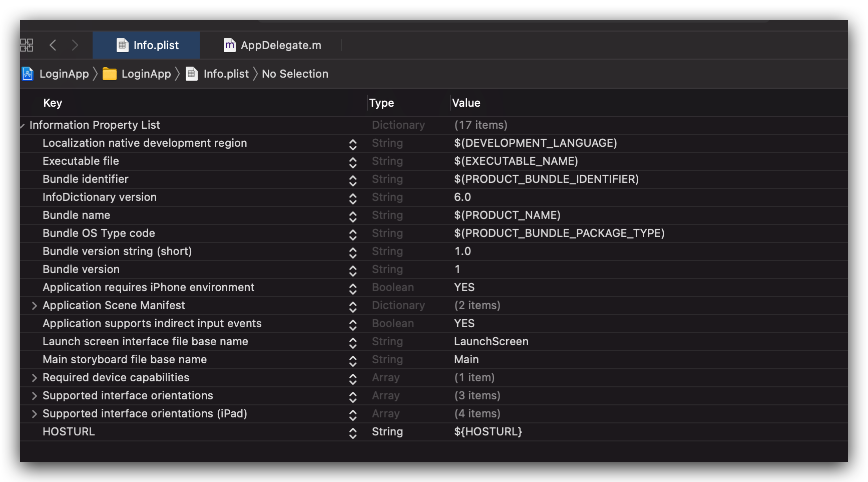Click the Info.plist breadcrumb file icon
Screen dimensions: 868x482
(x=192, y=74)
